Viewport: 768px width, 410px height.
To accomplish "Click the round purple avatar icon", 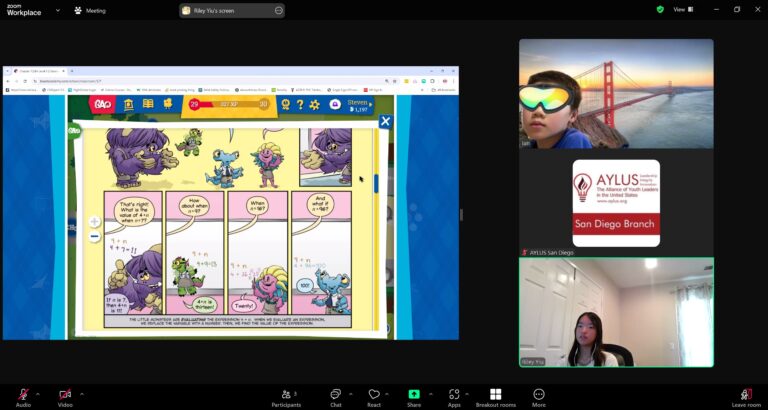I will [x=335, y=104].
